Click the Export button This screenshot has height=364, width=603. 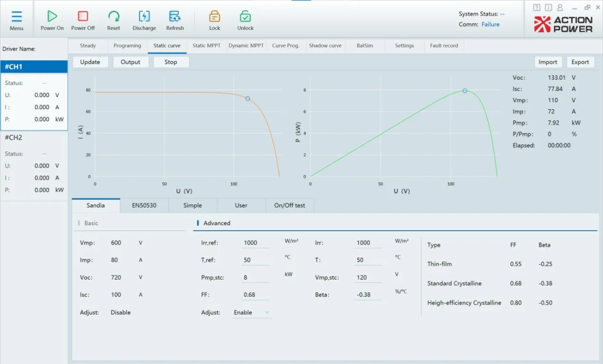pos(580,62)
